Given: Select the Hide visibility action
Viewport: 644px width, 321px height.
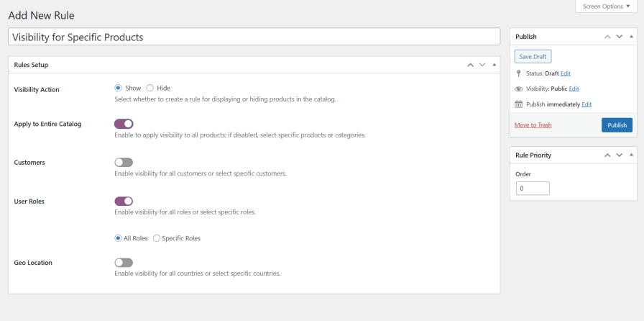Looking at the screenshot, I should click(150, 88).
